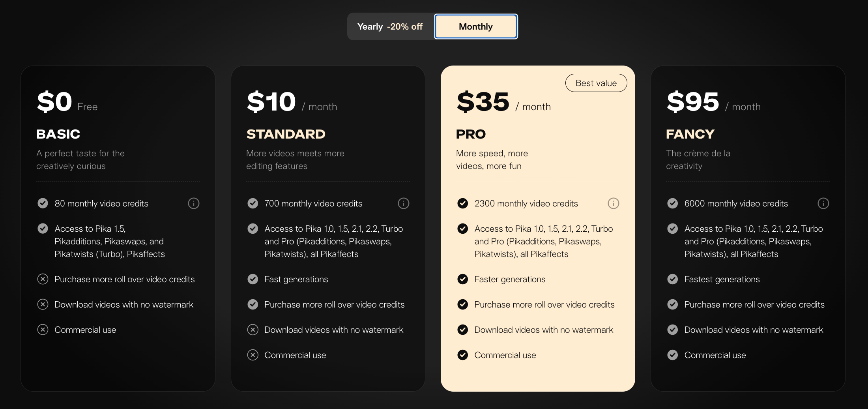Switch billing to Yearly -20% off

coord(390,26)
